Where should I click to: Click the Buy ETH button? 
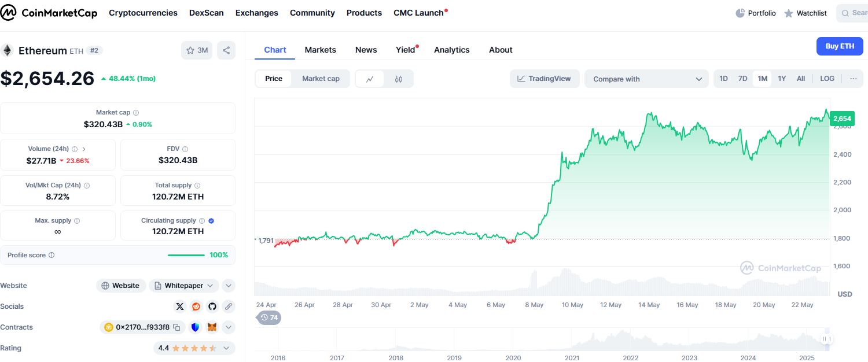(840, 46)
